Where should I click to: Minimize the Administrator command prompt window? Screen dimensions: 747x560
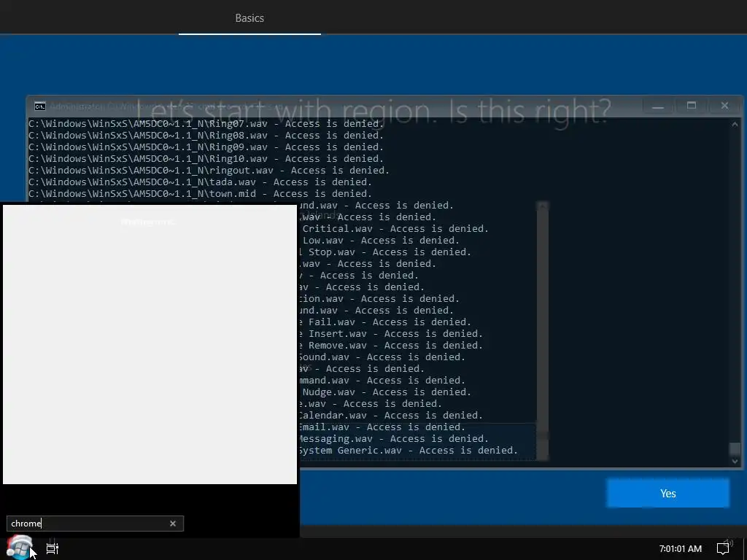tap(657, 106)
